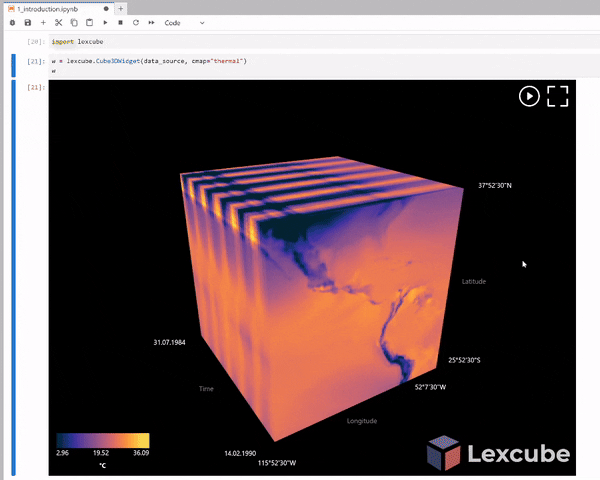Collapse output using blue bar beside cell 21 output
The image size is (600, 480).
pos(14,278)
